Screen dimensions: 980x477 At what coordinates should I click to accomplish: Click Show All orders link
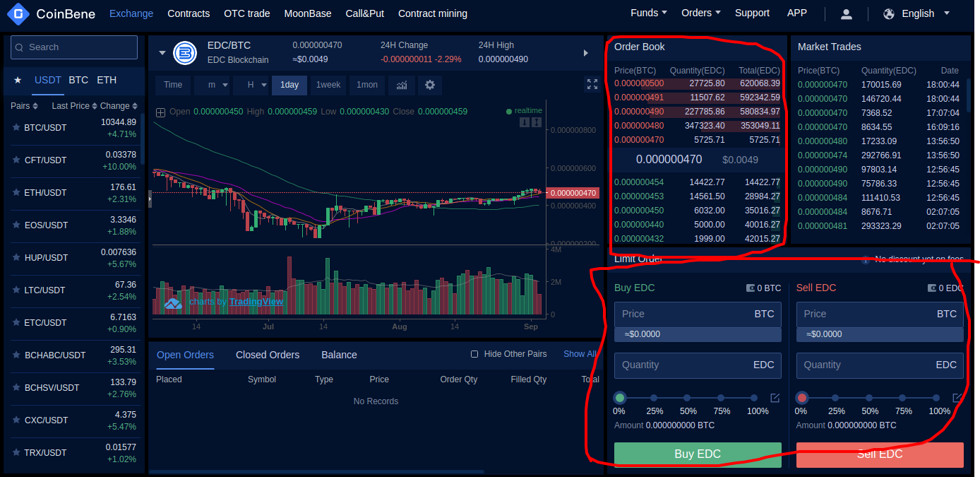[x=580, y=354]
